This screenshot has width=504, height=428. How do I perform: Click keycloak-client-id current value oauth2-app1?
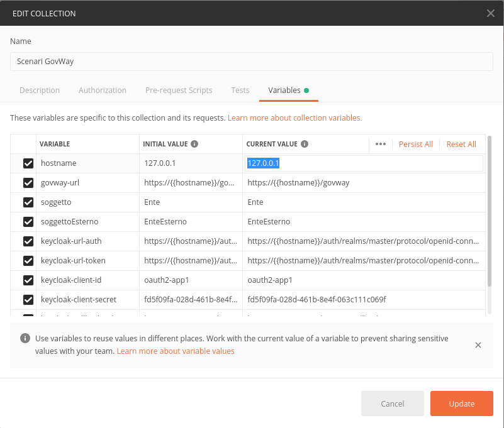click(x=270, y=280)
